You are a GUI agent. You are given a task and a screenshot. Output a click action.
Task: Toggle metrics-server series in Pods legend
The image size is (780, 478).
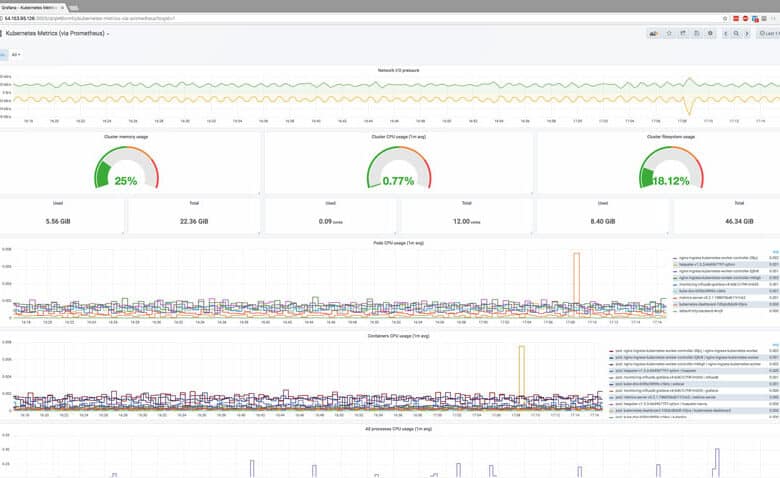click(711, 297)
